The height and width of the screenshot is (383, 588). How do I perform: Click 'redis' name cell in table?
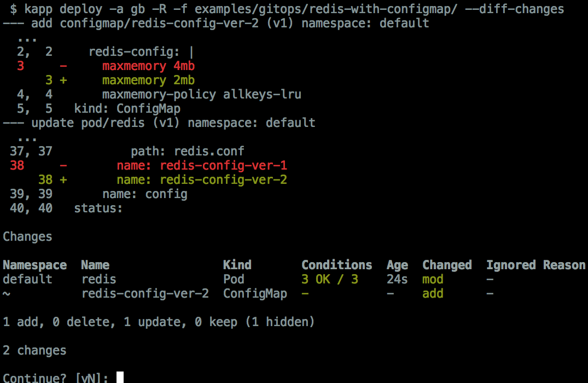(99, 280)
